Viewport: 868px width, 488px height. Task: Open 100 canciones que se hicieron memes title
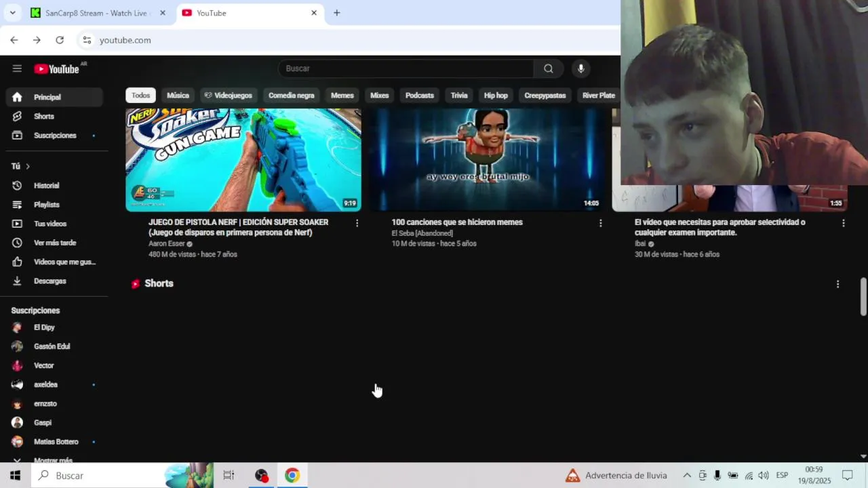click(x=457, y=222)
